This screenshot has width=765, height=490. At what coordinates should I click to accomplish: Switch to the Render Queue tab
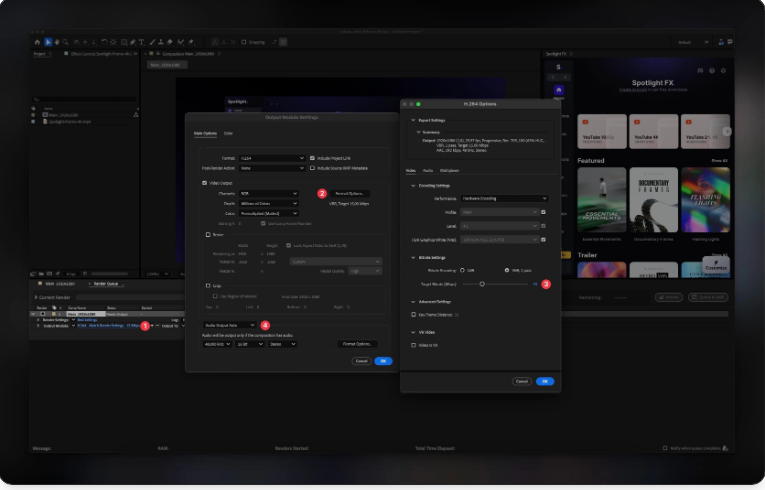click(x=106, y=284)
